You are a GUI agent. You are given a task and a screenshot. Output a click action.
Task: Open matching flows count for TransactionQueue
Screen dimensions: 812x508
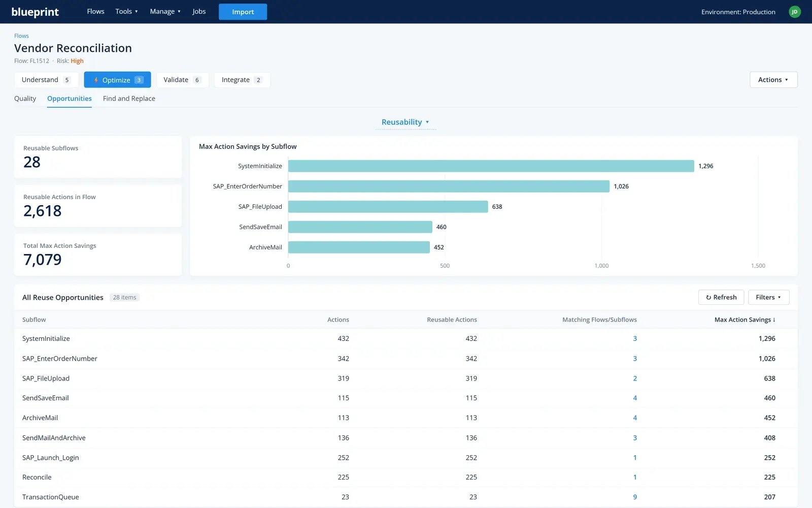(635, 497)
